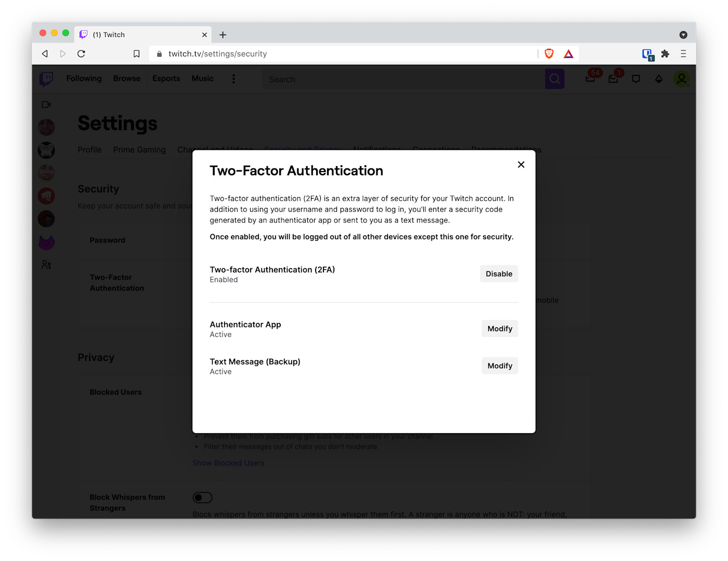Open the browser dropdown chevron at top right

pyautogui.click(x=683, y=35)
